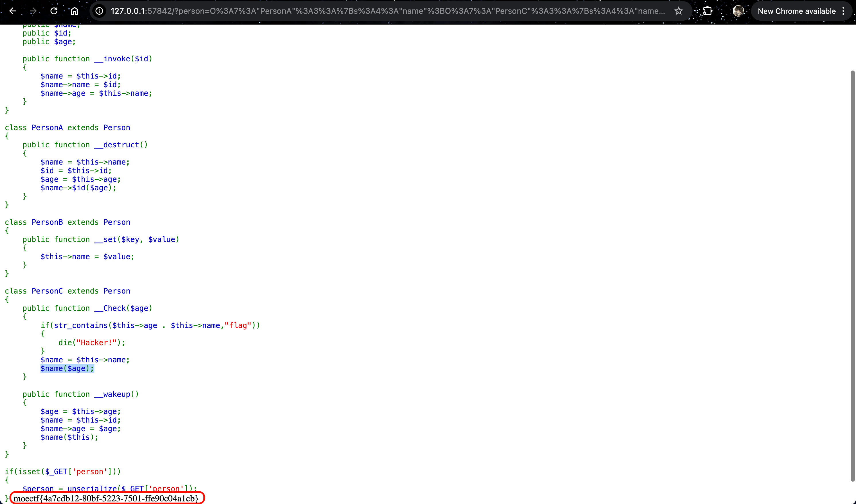Click the "class PersonA extends Person" line

click(67, 128)
